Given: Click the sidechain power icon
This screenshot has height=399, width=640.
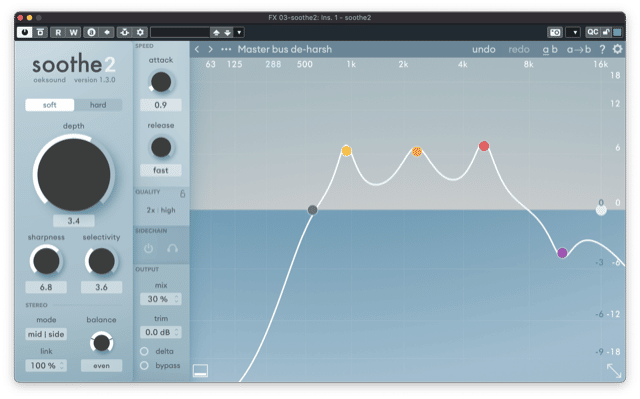Looking at the screenshot, I should pos(149,248).
